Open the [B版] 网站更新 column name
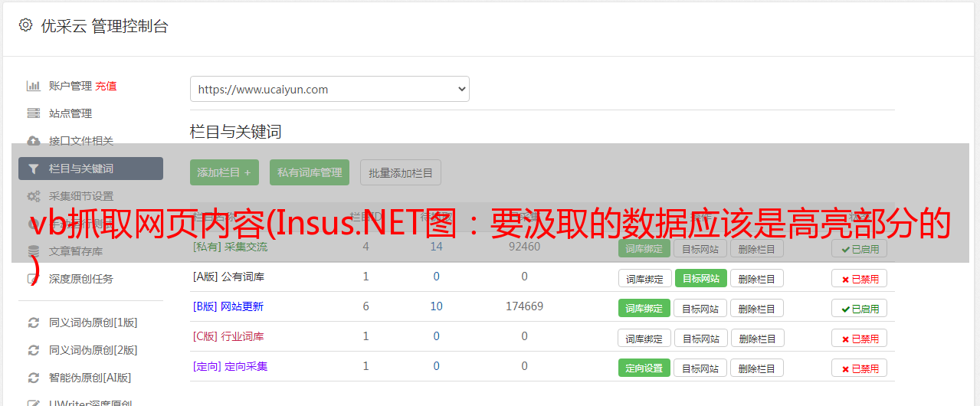 click(x=228, y=306)
